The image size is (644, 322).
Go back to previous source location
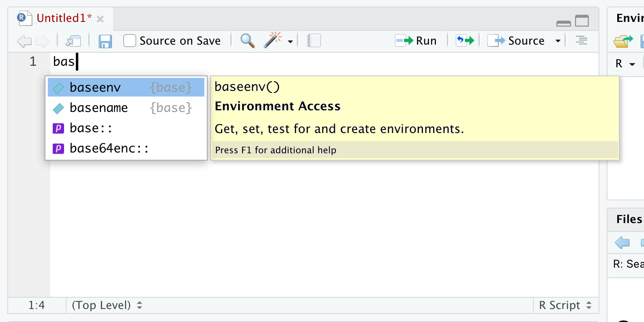pyautogui.click(x=24, y=41)
